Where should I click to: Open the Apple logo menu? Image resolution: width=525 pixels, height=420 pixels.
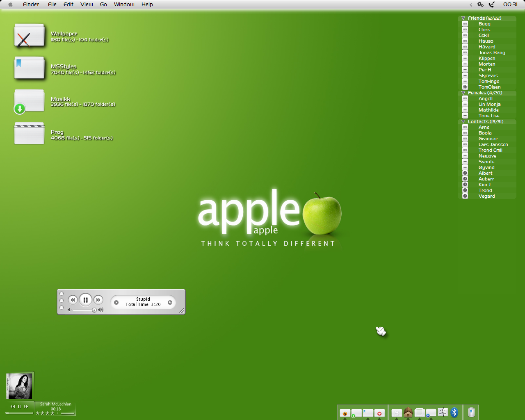tap(10, 5)
